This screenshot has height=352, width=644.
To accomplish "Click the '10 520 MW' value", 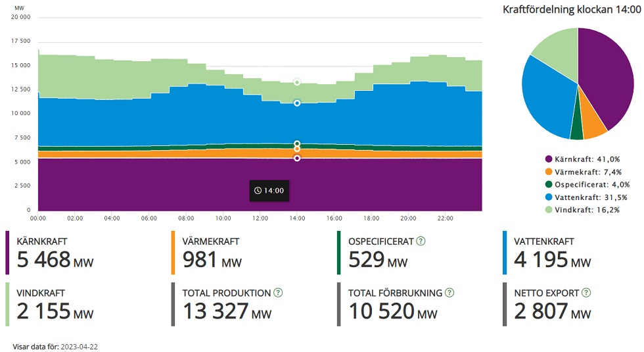I will click(x=393, y=311).
